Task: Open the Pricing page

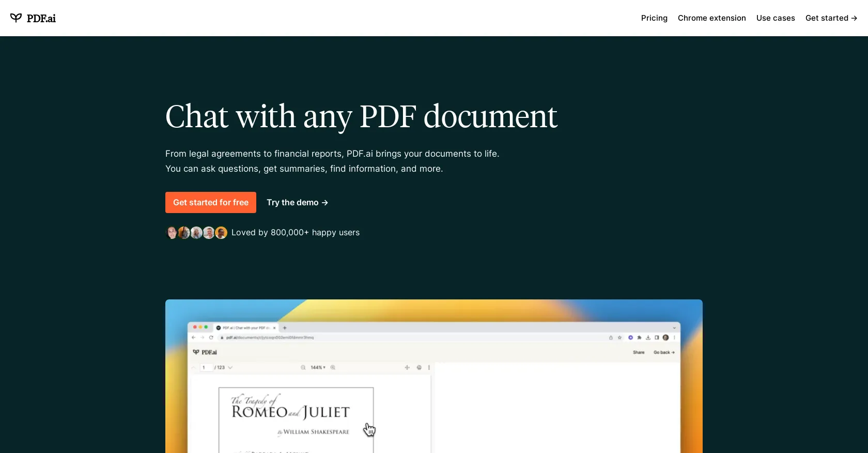Action: [x=654, y=18]
